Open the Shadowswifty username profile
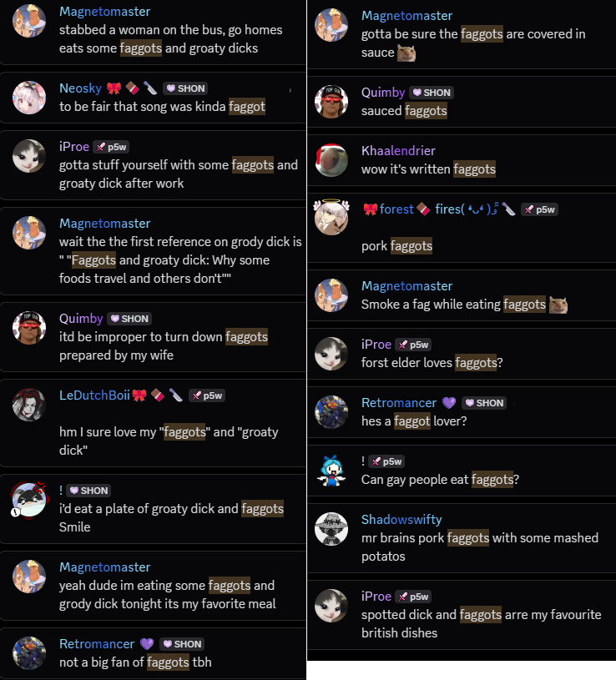 click(401, 519)
